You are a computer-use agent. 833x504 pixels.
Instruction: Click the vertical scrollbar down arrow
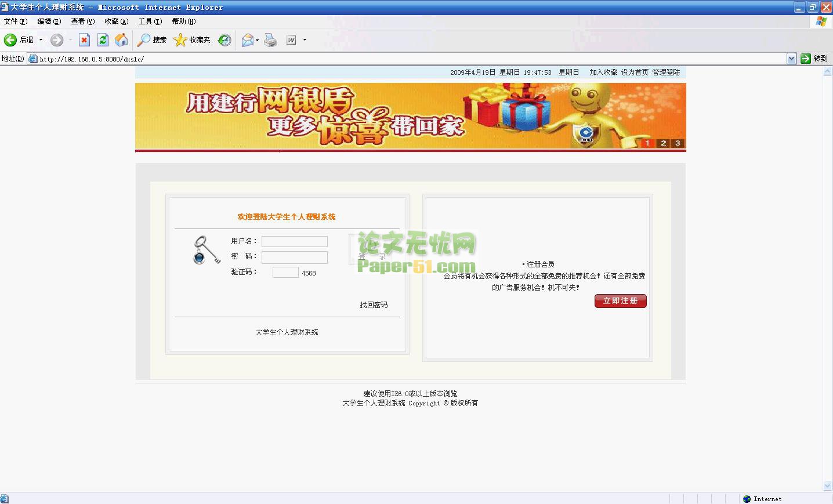(828, 486)
